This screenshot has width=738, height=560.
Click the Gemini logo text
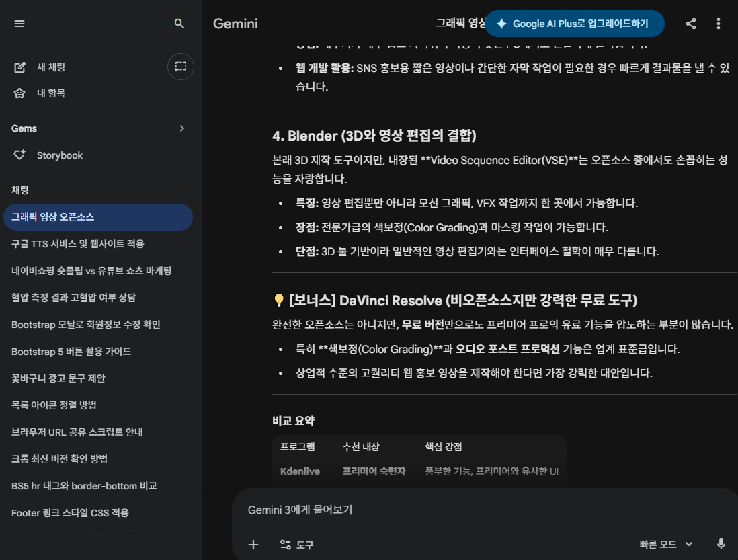click(235, 24)
